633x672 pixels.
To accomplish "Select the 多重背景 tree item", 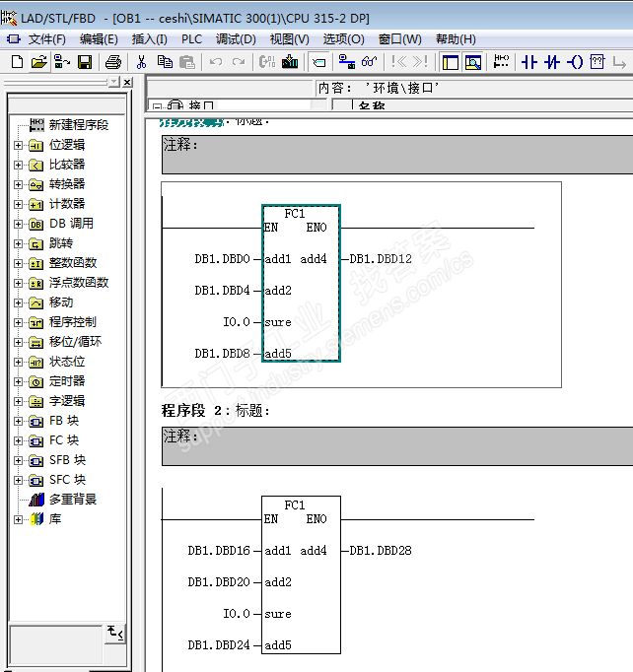I will 73,500.
